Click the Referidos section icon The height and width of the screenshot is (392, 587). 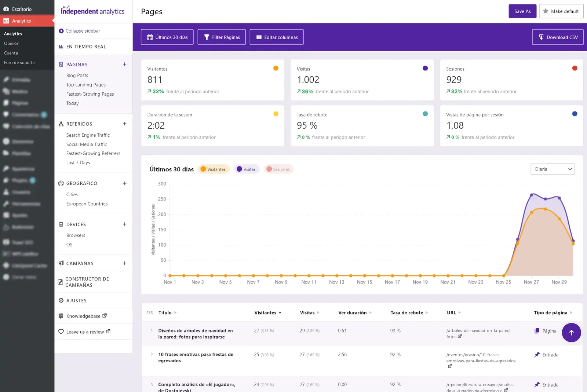pyautogui.click(x=61, y=124)
